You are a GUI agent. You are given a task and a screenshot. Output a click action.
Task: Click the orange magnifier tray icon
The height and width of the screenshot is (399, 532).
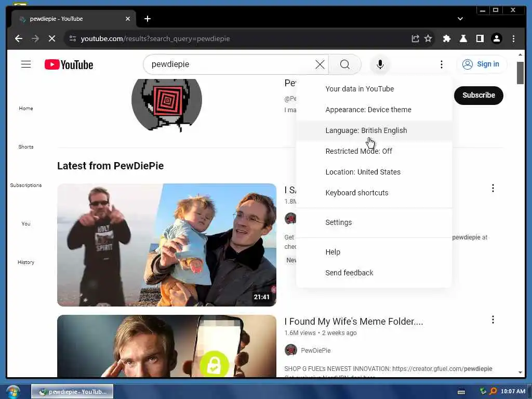point(493,392)
